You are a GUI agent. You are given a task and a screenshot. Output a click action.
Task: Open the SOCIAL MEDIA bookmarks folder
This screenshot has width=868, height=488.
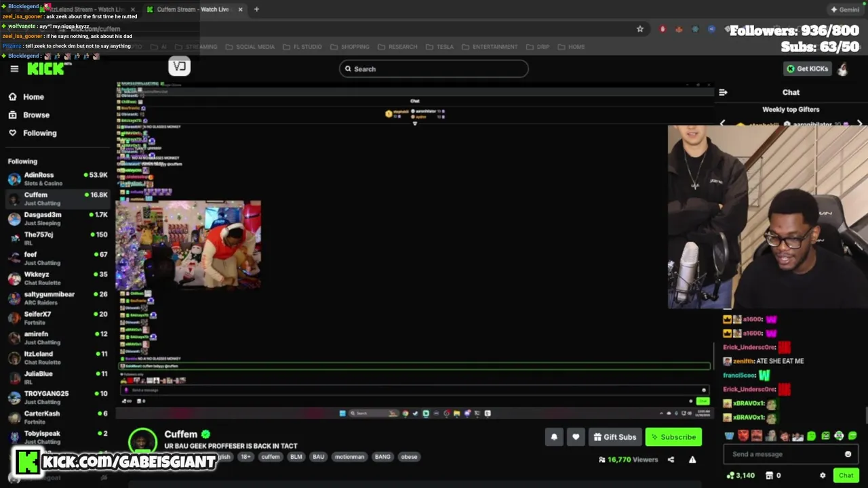pos(250,47)
